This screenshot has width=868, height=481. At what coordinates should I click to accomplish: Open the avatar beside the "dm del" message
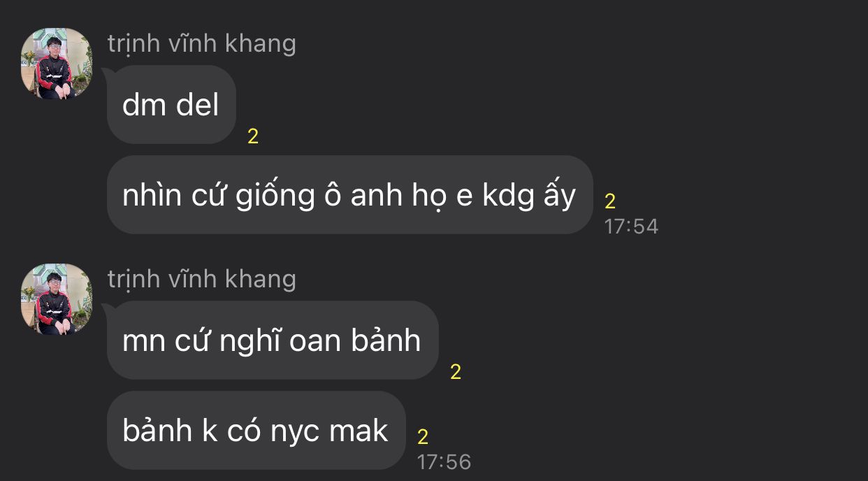coord(57,64)
